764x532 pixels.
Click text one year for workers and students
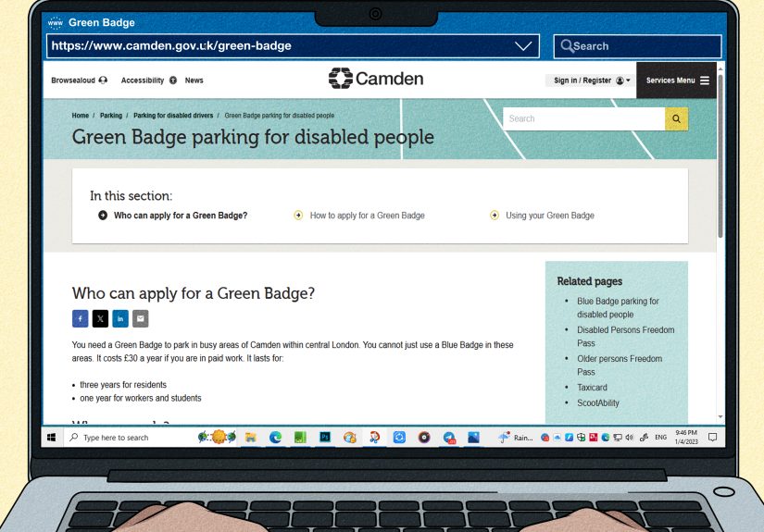[x=141, y=398]
